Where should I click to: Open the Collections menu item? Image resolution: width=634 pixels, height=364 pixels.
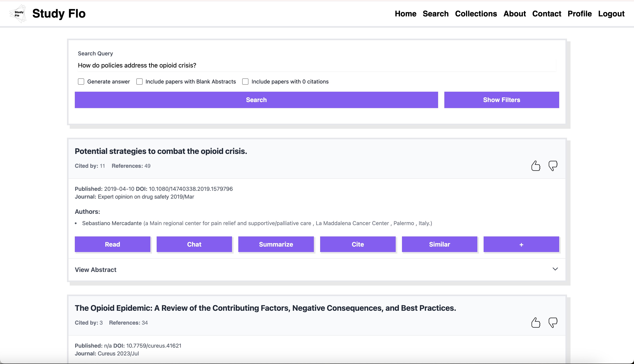click(x=476, y=13)
